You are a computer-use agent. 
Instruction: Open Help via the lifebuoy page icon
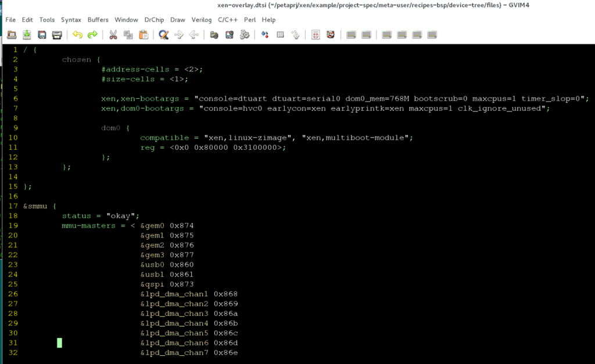coord(316,35)
